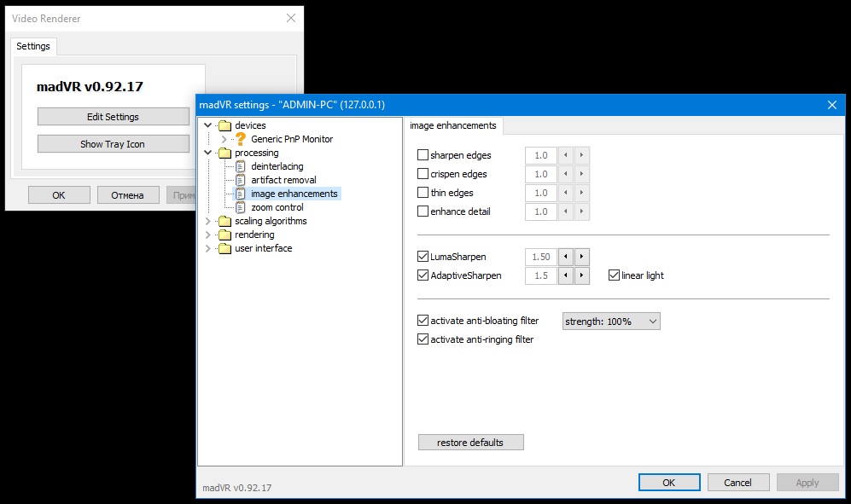Click the rendering folder icon
This screenshot has height=504, width=851.
(224, 235)
